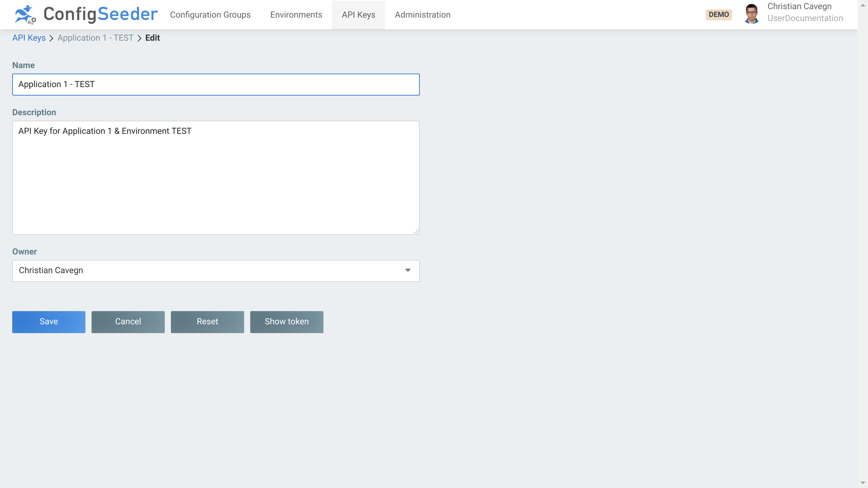
Task: Click Christian Cavegn username in header
Action: coord(800,6)
